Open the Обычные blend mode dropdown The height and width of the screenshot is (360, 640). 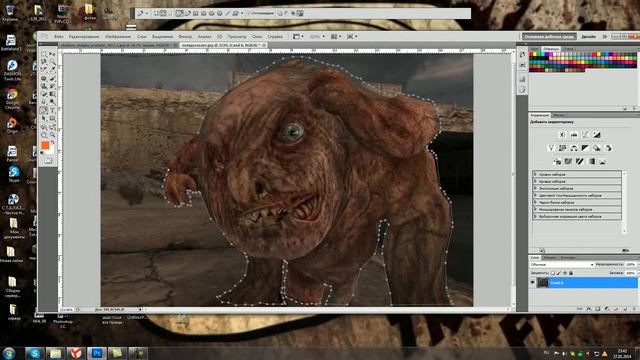pyautogui.click(x=562, y=264)
